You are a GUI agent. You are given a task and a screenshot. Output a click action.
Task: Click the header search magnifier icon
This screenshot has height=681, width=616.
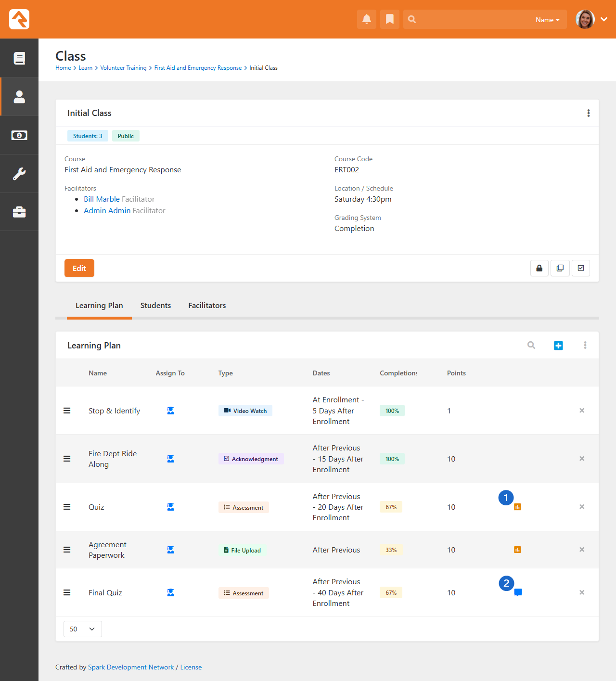412,19
